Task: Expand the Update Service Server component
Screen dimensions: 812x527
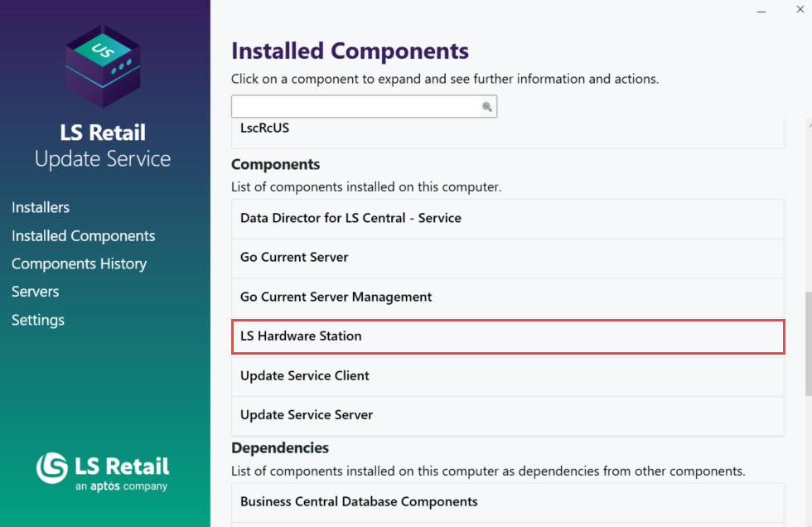Action: 507,415
